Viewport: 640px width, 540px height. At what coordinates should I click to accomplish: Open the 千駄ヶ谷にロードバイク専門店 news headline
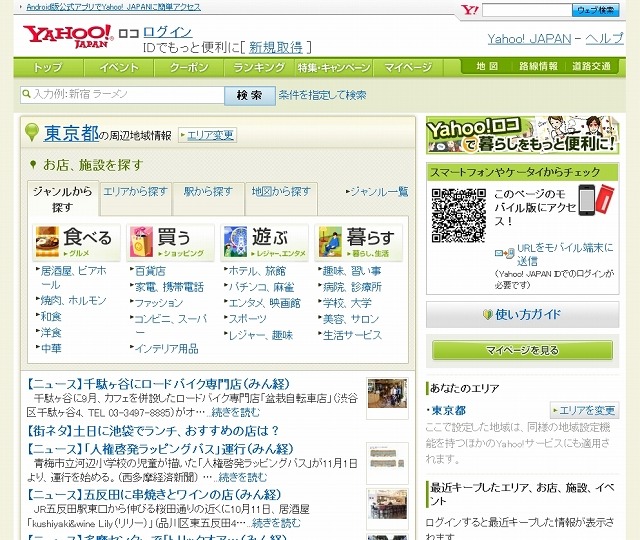(158, 384)
